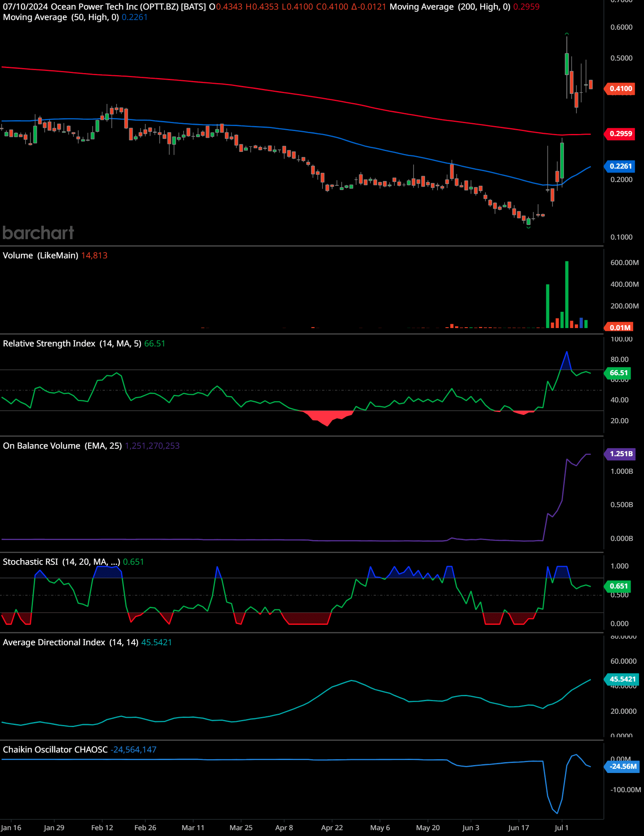Click the 1.000B axis label in OBV panel

click(621, 471)
